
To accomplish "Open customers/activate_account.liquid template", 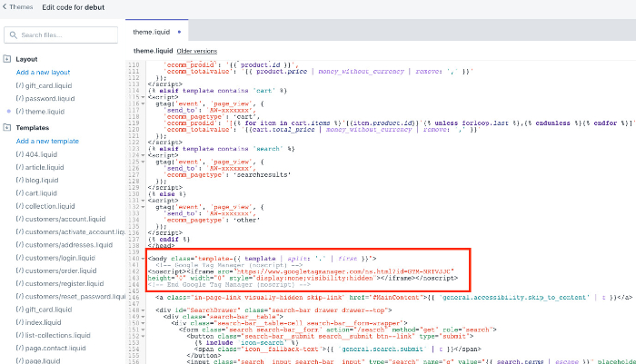I will (x=71, y=231).
